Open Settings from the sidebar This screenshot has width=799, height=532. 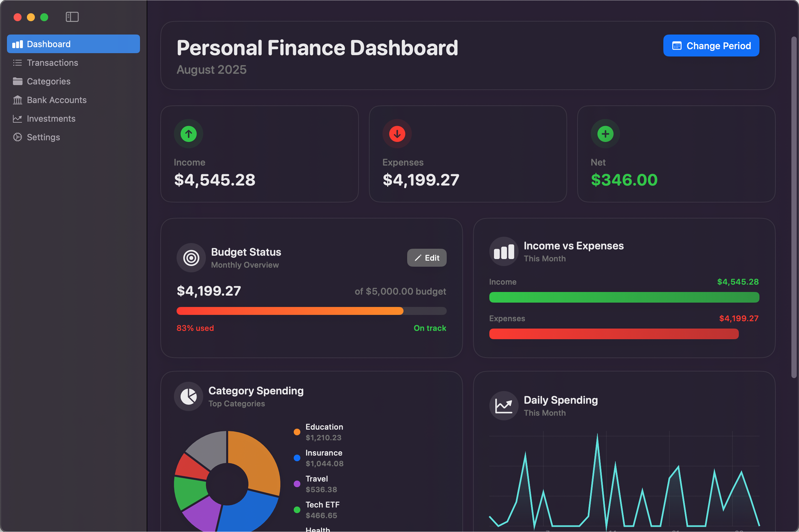point(43,137)
